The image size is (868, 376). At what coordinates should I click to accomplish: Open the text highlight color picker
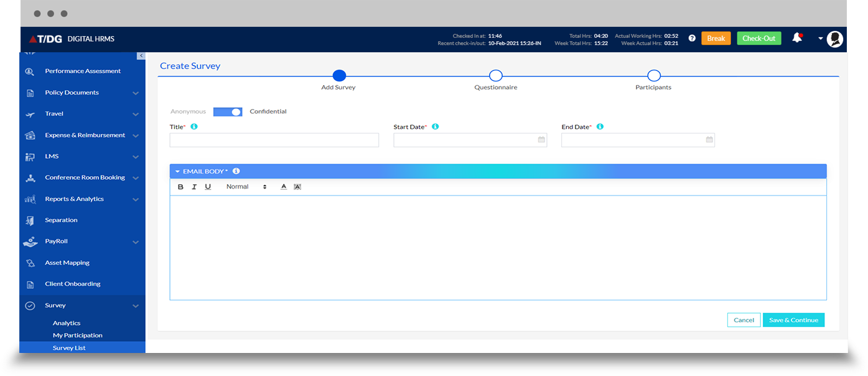click(297, 187)
